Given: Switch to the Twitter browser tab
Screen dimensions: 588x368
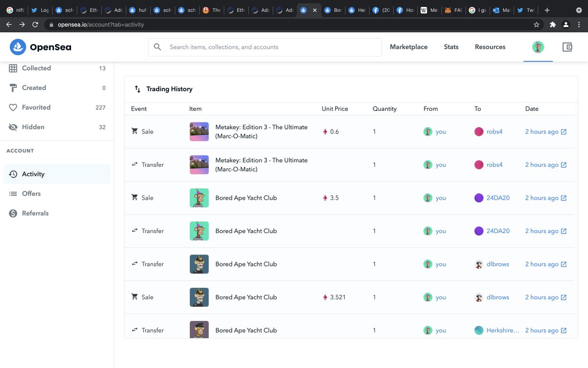Looking at the screenshot, I should (x=526, y=10).
